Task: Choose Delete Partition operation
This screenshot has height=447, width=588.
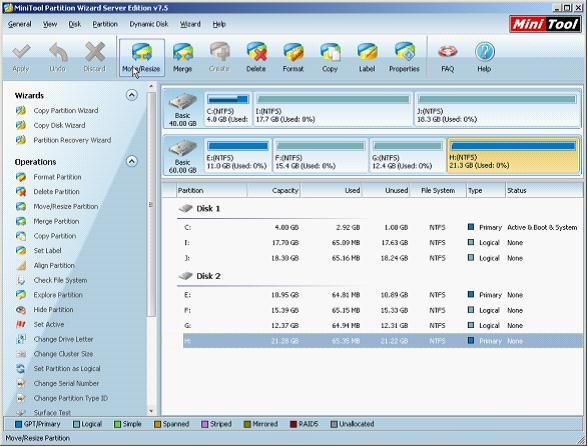Action: point(48,192)
